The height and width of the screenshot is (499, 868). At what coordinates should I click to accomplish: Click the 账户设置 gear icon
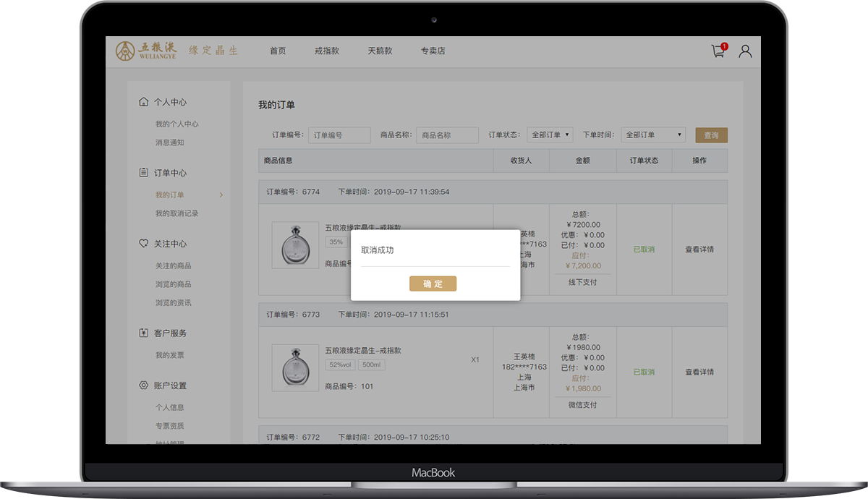click(143, 385)
